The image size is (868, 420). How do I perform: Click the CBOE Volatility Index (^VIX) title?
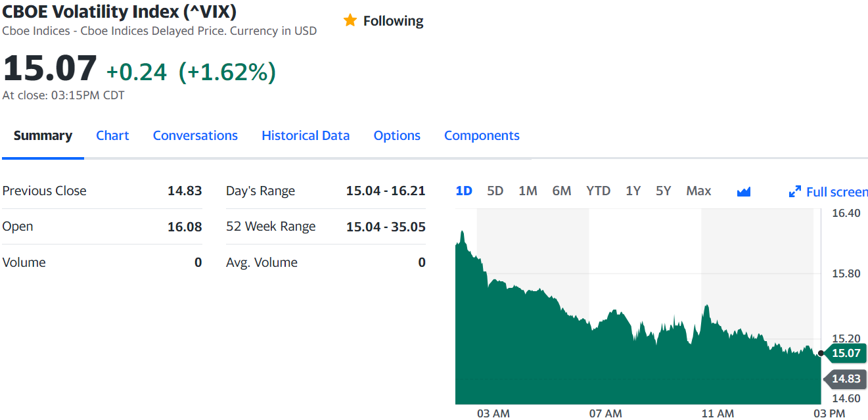click(x=120, y=11)
